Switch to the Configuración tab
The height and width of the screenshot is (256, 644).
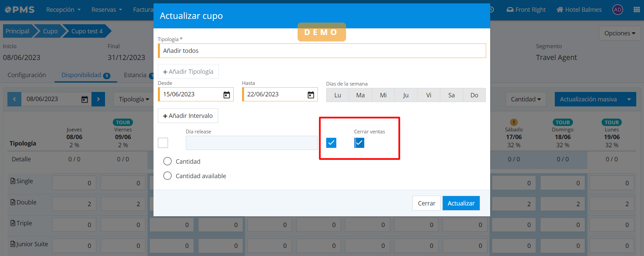point(27,75)
